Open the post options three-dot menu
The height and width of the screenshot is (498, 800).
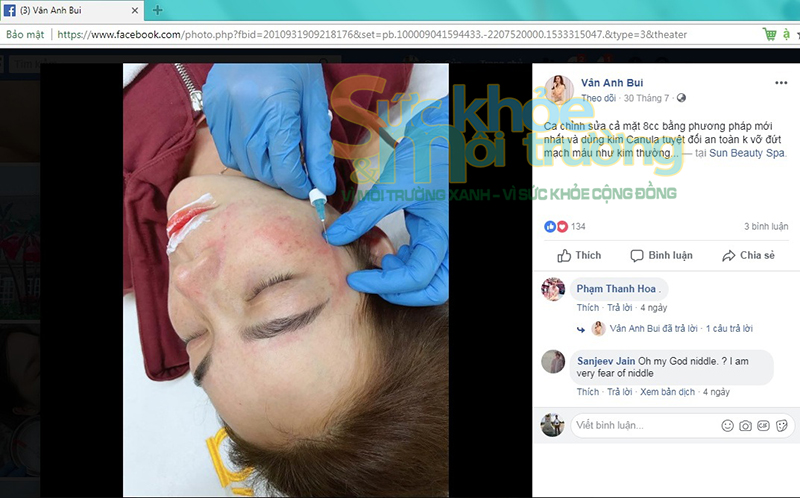coord(781,83)
